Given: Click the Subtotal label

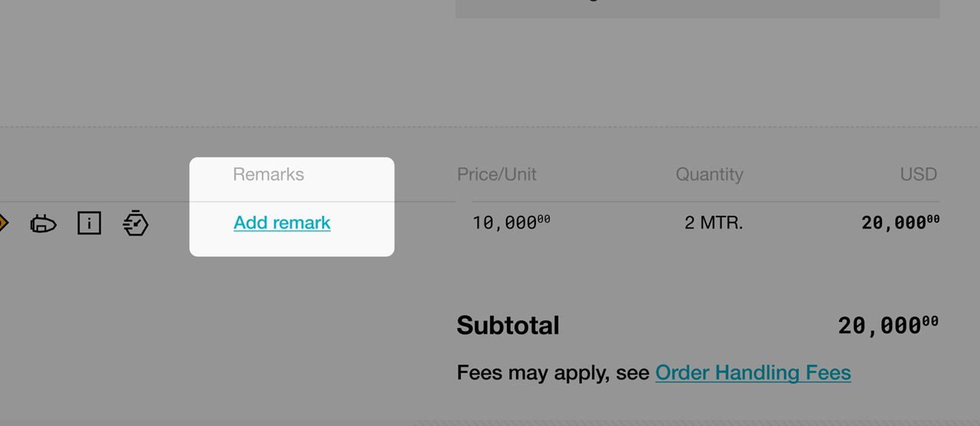Looking at the screenshot, I should click(508, 326).
